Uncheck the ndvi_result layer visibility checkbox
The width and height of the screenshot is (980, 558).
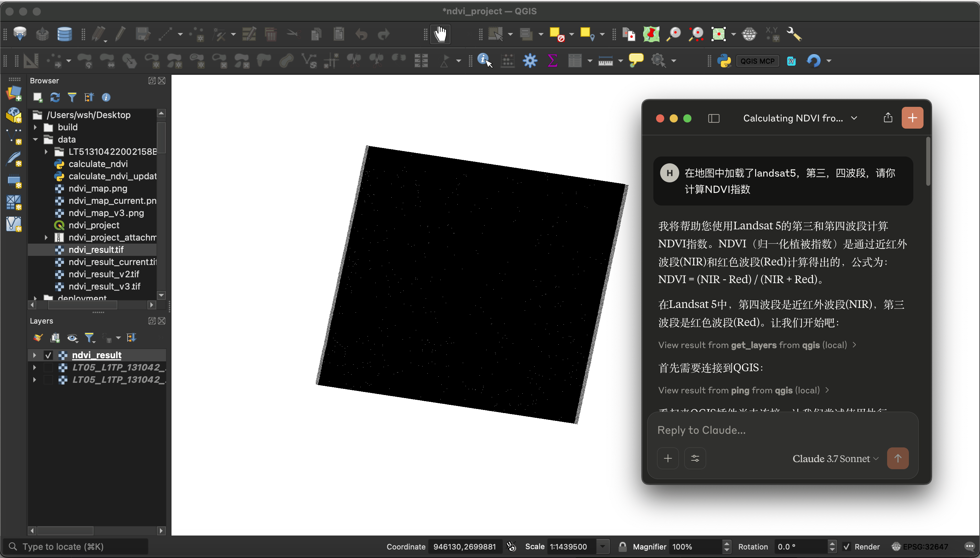48,355
